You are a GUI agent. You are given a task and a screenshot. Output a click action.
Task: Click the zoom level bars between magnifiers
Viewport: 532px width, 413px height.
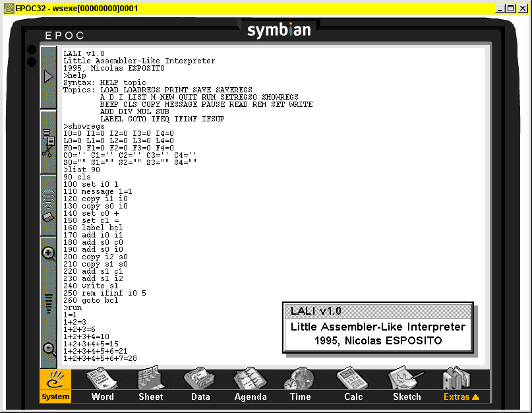tap(49, 302)
